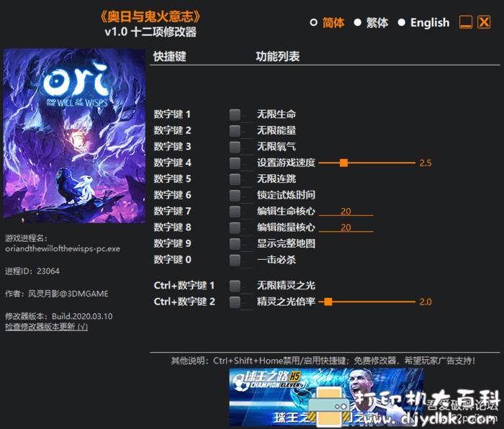Toggle 无限精灵之光 switch
The height and width of the screenshot is (429, 504).
click(235, 285)
